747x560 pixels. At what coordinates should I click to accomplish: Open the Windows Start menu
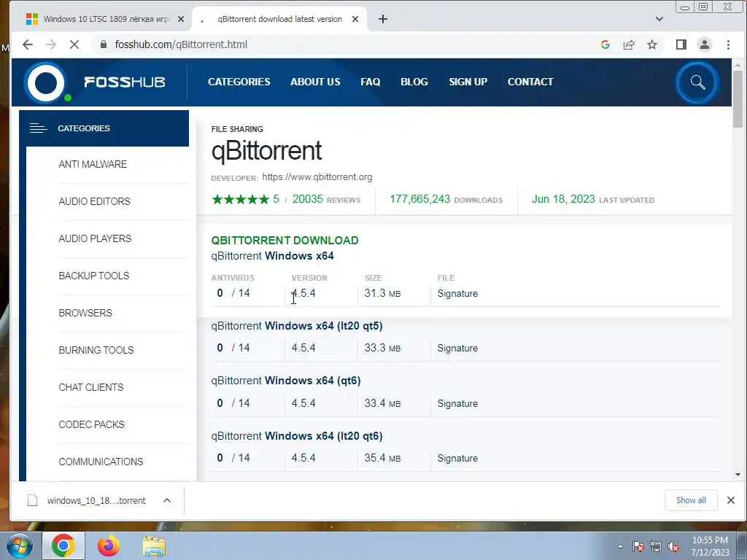tap(19, 545)
